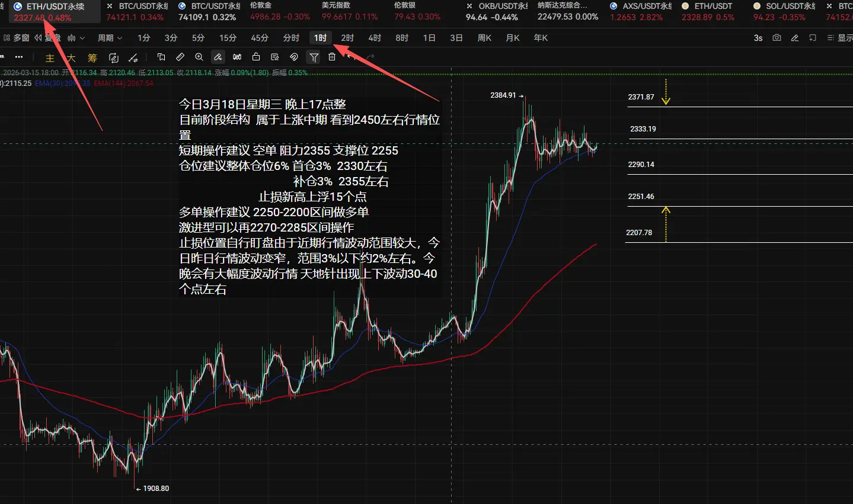The height and width of the screenshot is (504, 853).
Task: Click the copy drawings icon
Action: coord(161,57)
